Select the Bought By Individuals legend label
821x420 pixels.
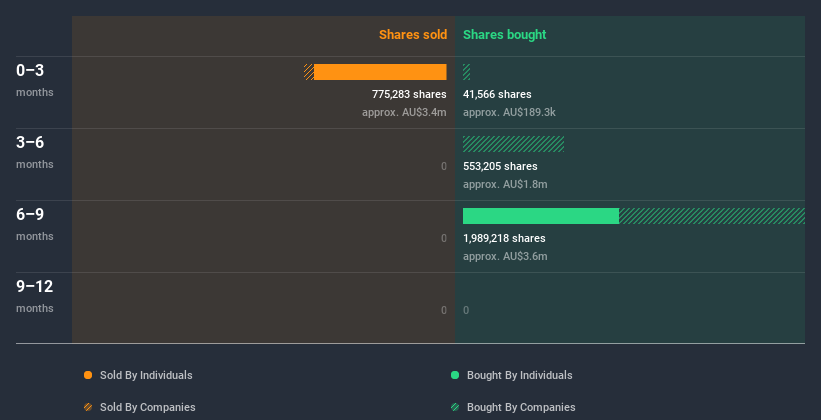pyautogui.click(x=519, y=375)
